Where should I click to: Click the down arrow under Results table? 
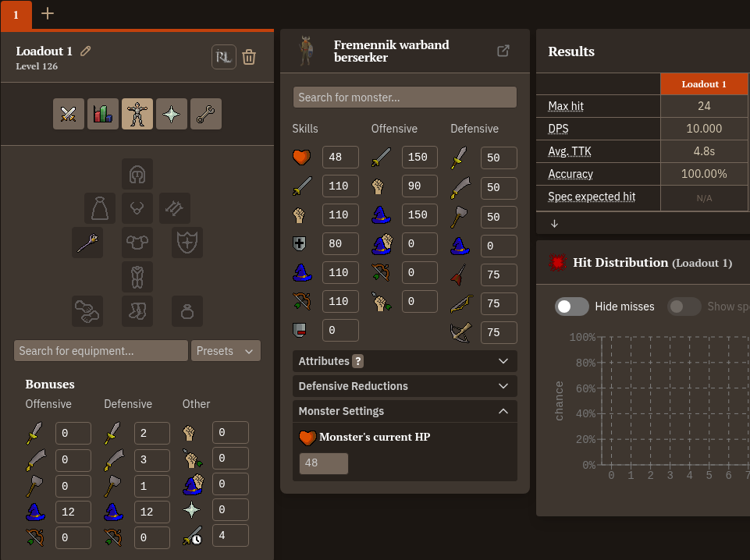pos(554,224)
